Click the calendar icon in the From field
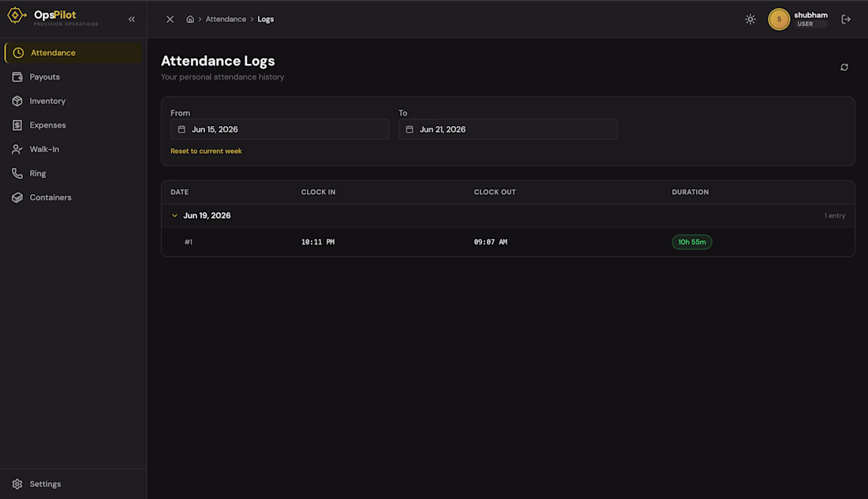 point(181,129)
